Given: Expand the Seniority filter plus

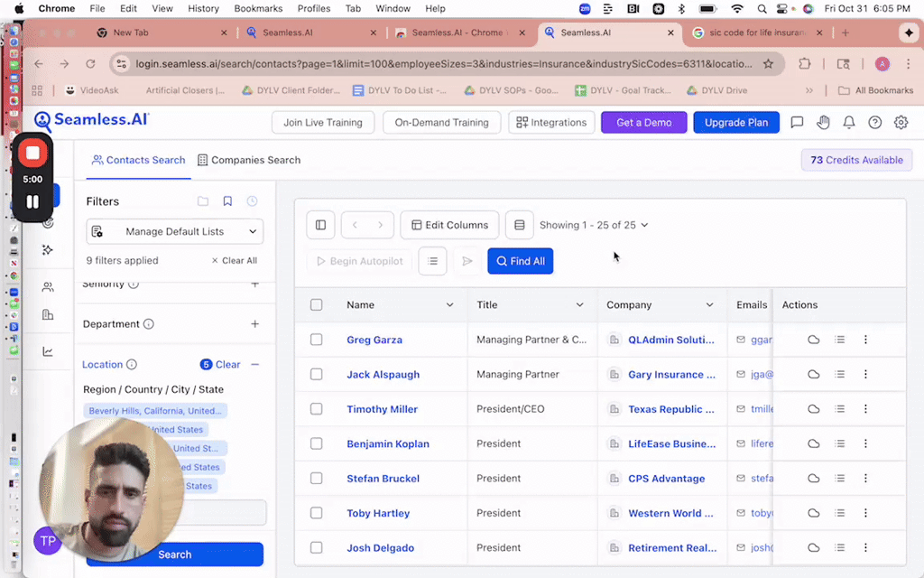Looking at the screenshot, I should pyautogui.click(x=254, y=284).
